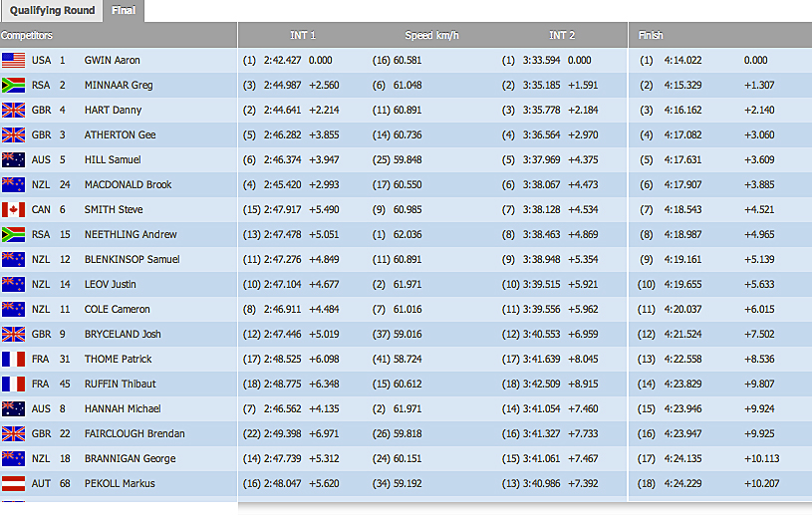Click the New Zealand flag beside MACDONALD Brook
Viewport: 812px width, 515px height.
[x=13, y=184]
